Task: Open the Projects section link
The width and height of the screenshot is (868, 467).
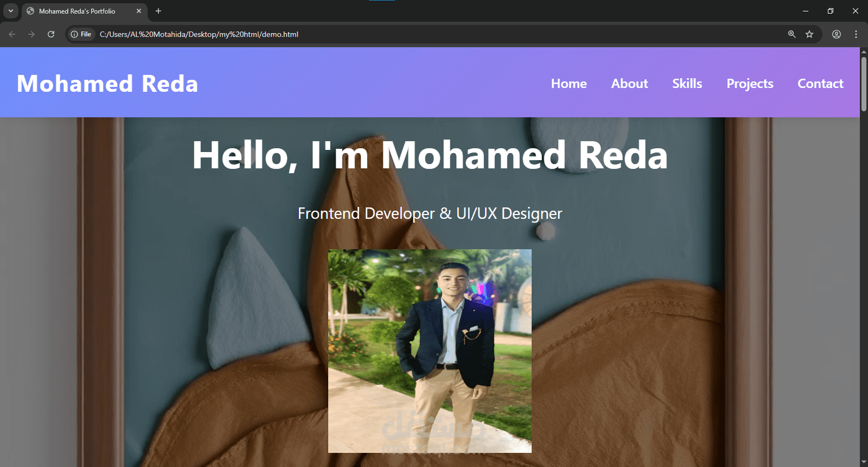Action: pos(750,84)
